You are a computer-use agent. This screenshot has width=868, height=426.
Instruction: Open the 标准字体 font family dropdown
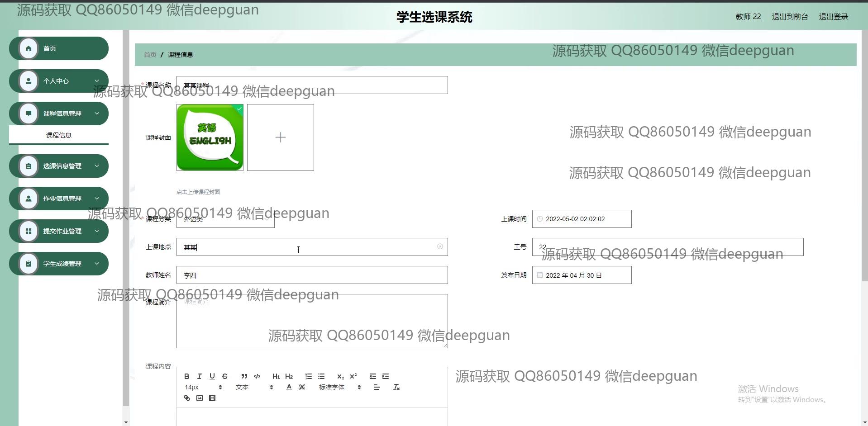tap(339, 387)
